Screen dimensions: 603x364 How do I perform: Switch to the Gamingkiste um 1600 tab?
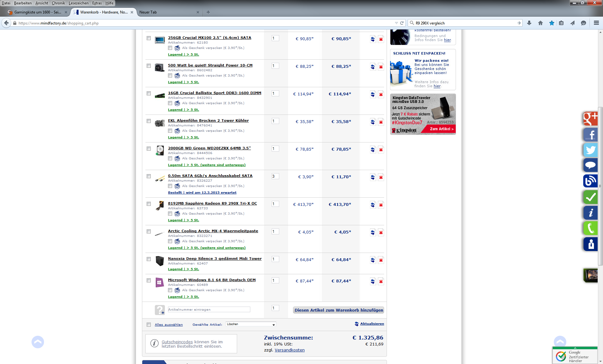pyautogui.click(x=37, y=12)
